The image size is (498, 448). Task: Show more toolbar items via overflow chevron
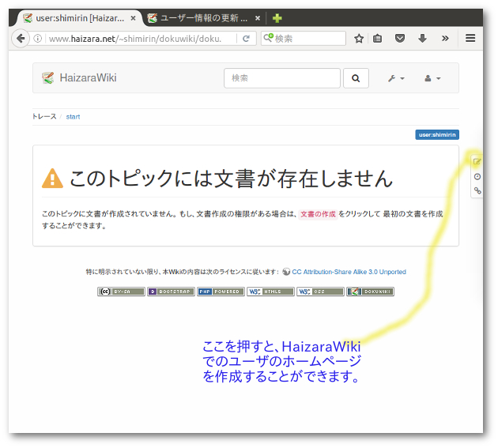(x=444, y=38)
